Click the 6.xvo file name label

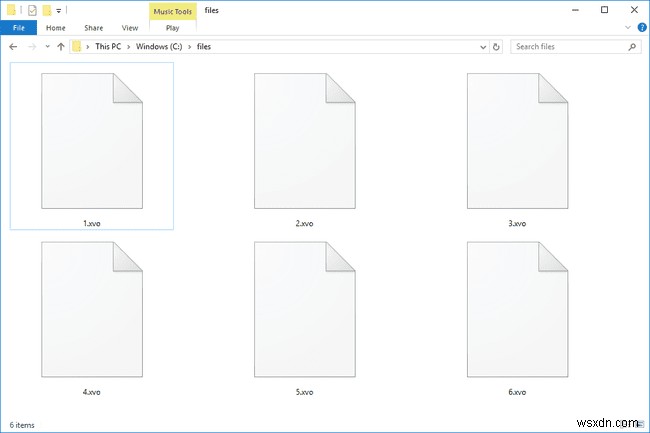click(517, 392)
